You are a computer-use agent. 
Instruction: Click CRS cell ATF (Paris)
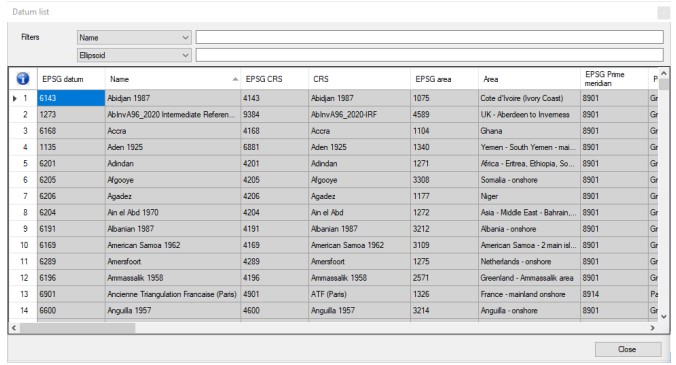360,294
